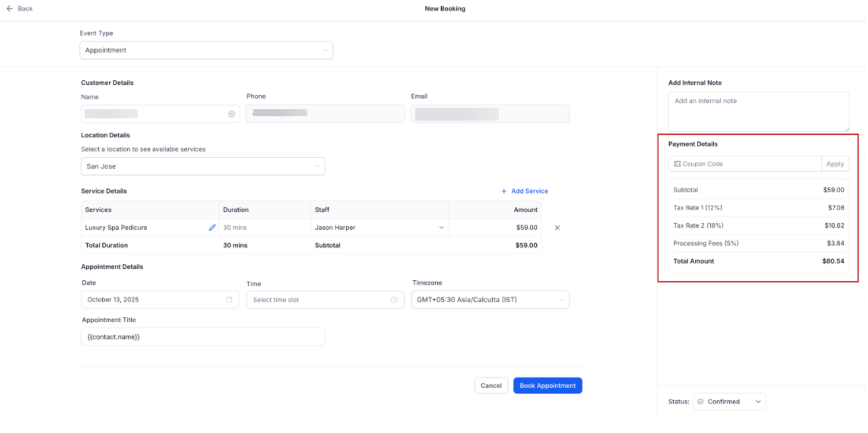Edit Luxury Spa Pedicure with pencil icon
868x433 pixels.
pos(212,228)
